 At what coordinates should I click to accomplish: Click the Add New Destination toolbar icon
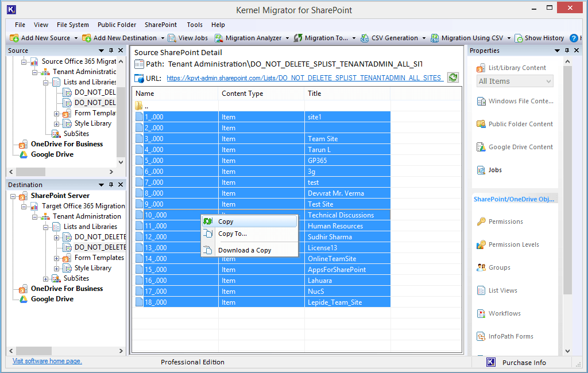87,38
